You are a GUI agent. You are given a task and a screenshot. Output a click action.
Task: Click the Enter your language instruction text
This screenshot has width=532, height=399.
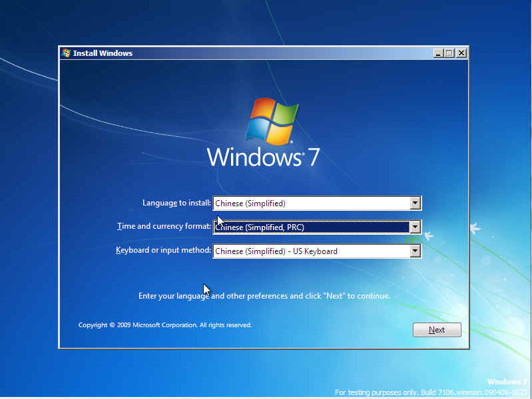[x=264, y=296]
